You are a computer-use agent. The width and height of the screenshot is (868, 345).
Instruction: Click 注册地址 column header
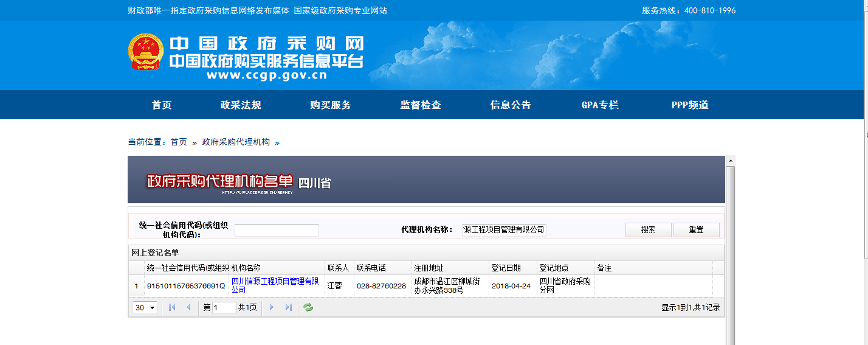tap(450, 268)
